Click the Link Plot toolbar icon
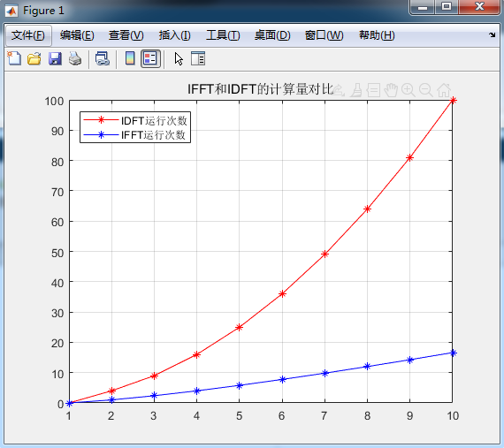Image resolution: width=504 pixels, height=448 pixels. coord(103,59)
